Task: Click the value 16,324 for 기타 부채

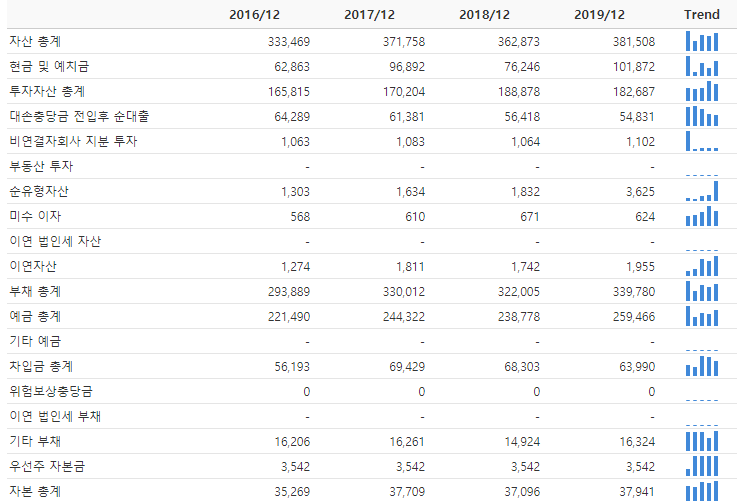Action: (x=637, y=442)
